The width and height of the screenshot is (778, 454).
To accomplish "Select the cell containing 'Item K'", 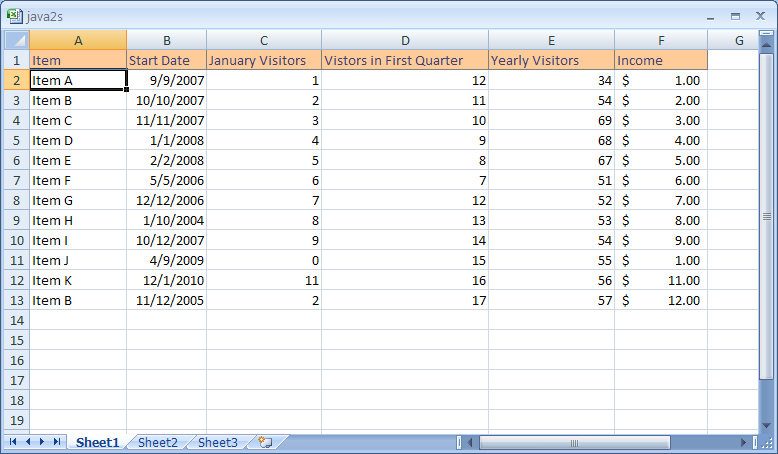I will 78,280.
